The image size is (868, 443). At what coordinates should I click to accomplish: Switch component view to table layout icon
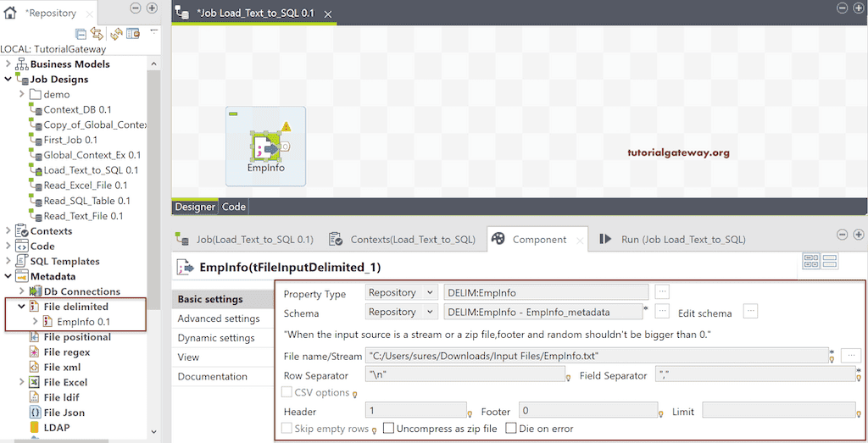[x=811, y=261]
